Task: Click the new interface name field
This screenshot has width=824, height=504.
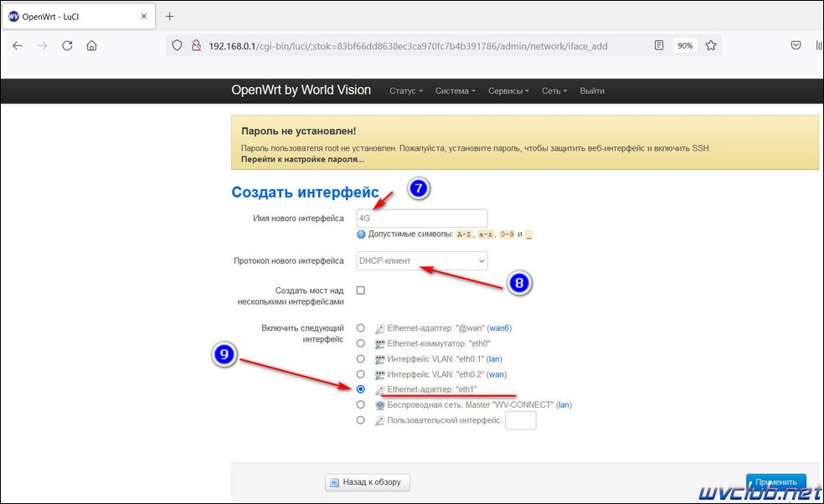Action: pos(422,219)
